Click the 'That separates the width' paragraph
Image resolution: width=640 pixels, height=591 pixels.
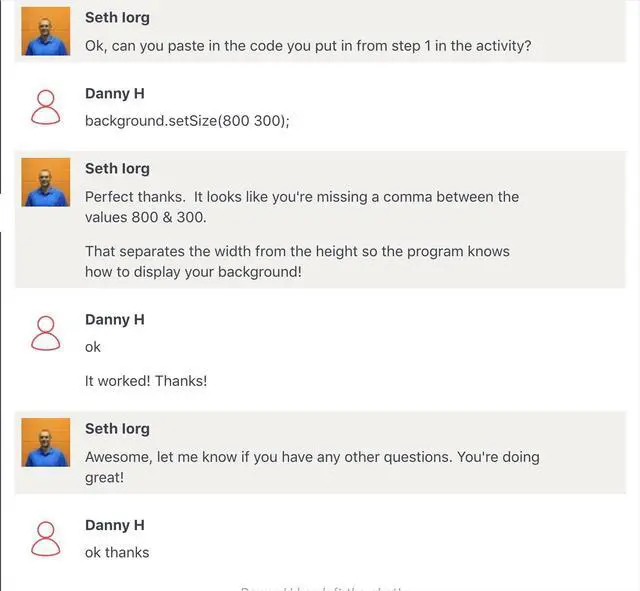pyautogui.click(x=297, y=261)
